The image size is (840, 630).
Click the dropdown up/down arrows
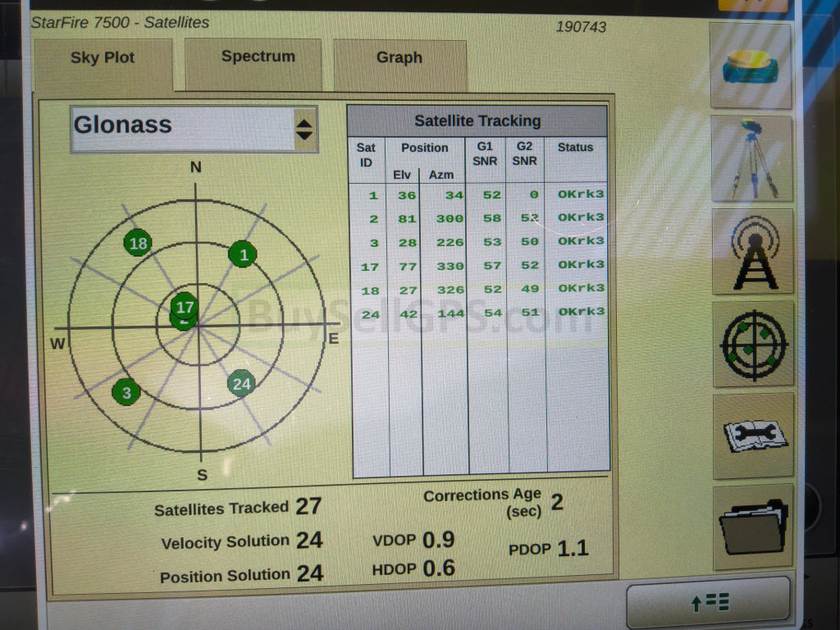coord(304,129)
